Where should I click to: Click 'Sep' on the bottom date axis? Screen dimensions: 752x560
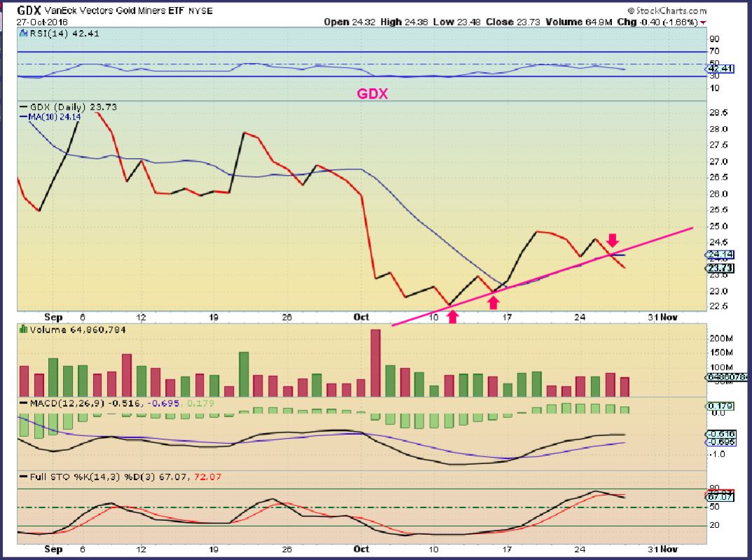53,549
